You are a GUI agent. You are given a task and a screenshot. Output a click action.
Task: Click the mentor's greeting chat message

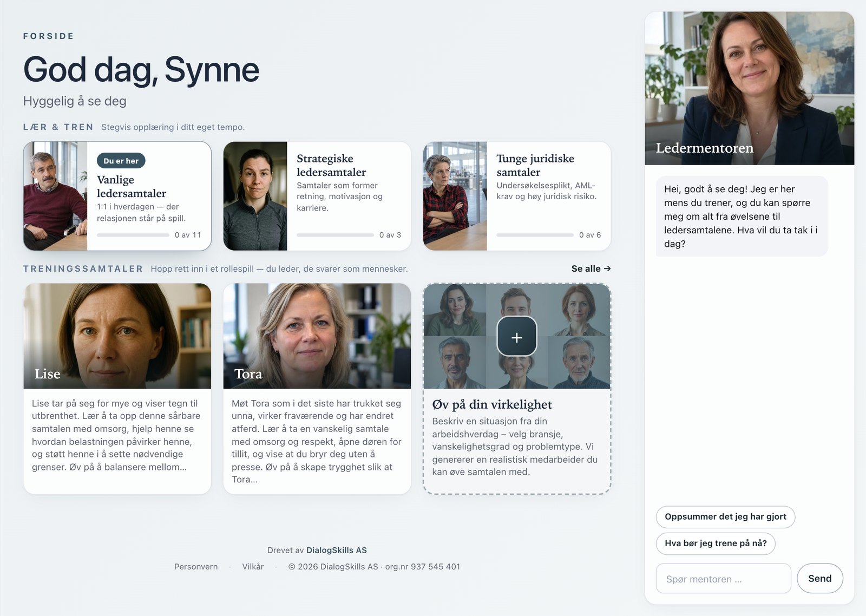click(742, 217)
